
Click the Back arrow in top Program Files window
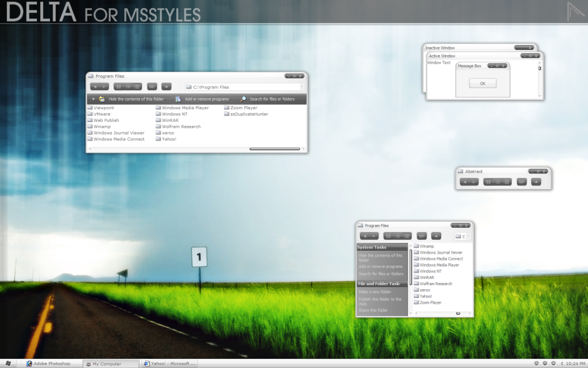click(x=95, y=87)
